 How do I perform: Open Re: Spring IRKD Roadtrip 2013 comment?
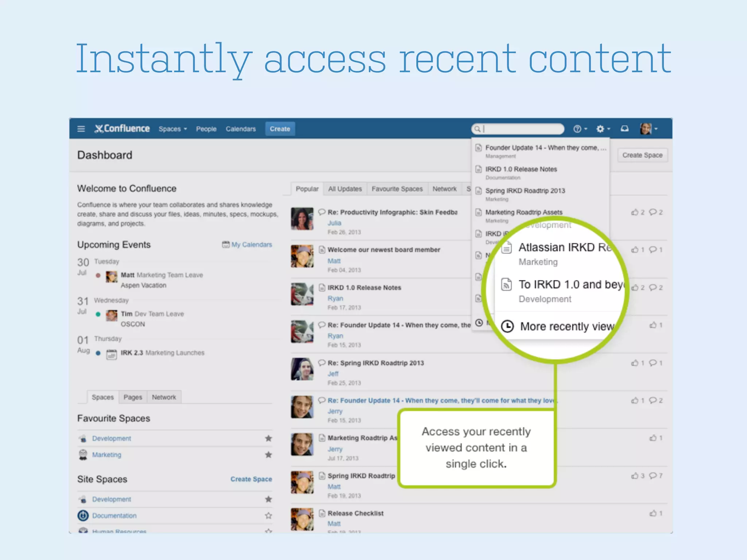(376, 363)
